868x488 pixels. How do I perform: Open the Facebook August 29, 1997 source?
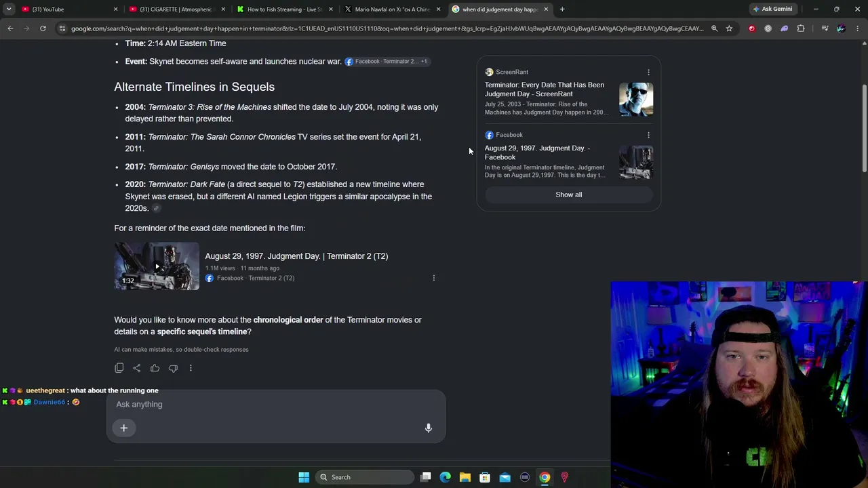[537, 152]
